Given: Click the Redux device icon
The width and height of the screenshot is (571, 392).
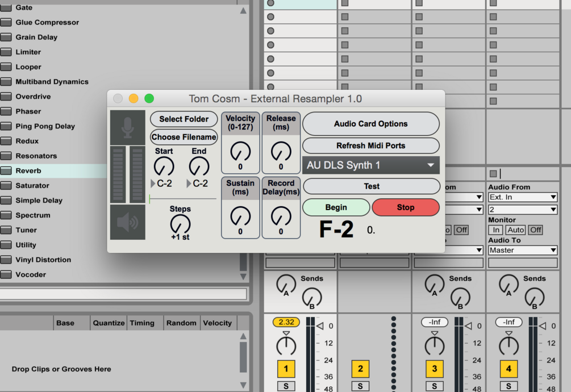Looking at the screenshot, I should tap(6, 141).
